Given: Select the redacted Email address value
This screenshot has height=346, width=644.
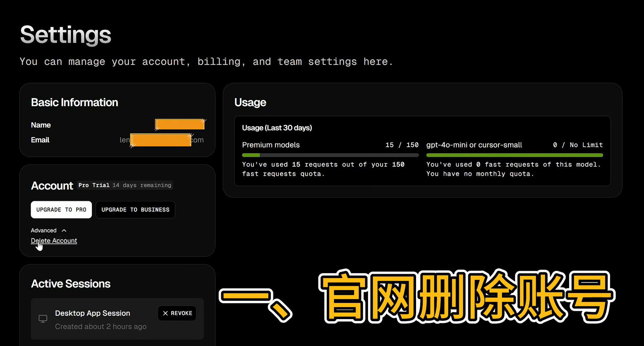Looking at the screenshot, I should (x=161, y=140).
